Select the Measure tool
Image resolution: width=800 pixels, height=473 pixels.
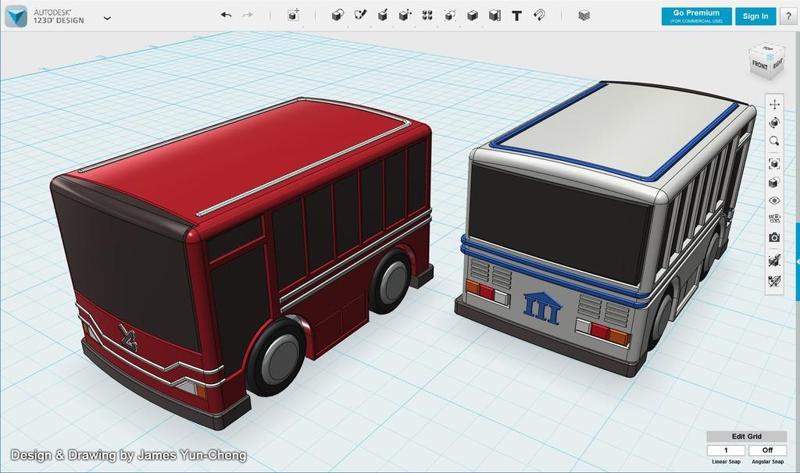click(494, 15)
